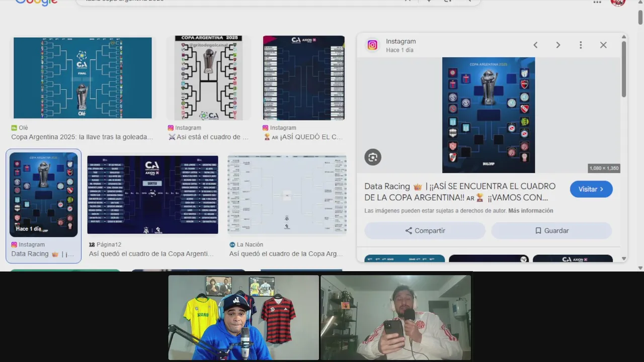Viewport: 644px width, 362px height.
Task: Click the 'Instagram' source name in the panel header
Action: [x=401, y=41]
